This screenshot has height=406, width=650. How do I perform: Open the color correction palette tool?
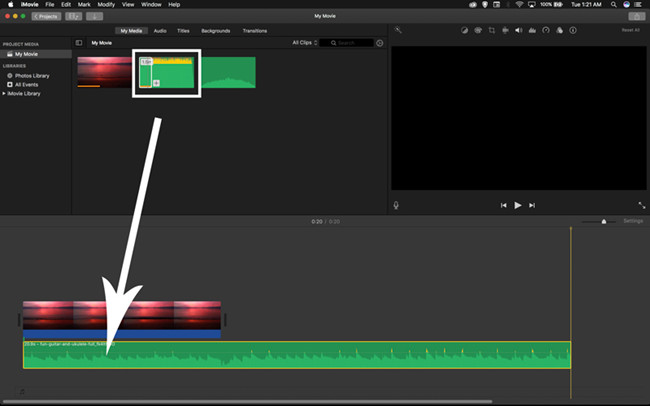pyautogui.click(x=478, y=30)
